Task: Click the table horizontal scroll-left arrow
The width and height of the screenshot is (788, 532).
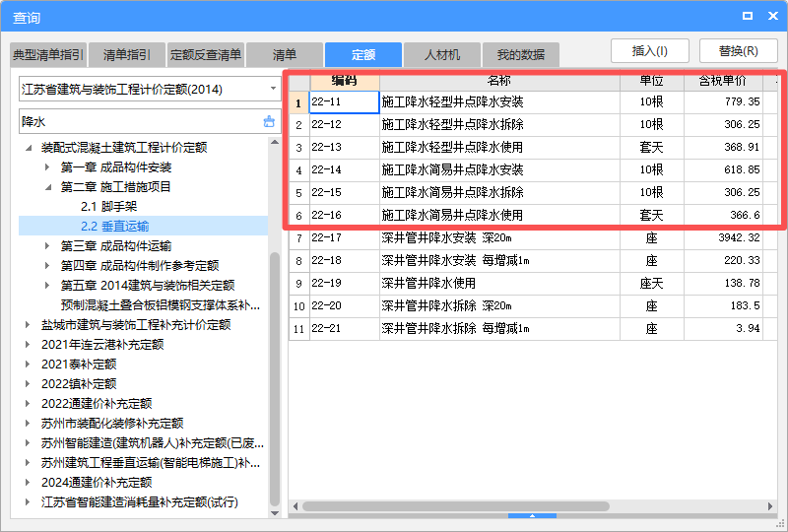Action: pos(295,505)
